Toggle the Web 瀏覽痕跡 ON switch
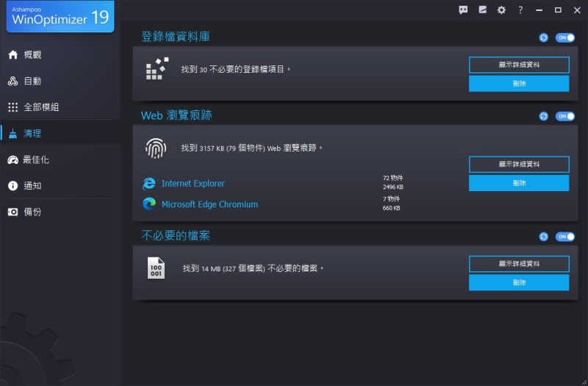Image resolution: width=588 pixels, height=386 pixels. pos(565,116)
